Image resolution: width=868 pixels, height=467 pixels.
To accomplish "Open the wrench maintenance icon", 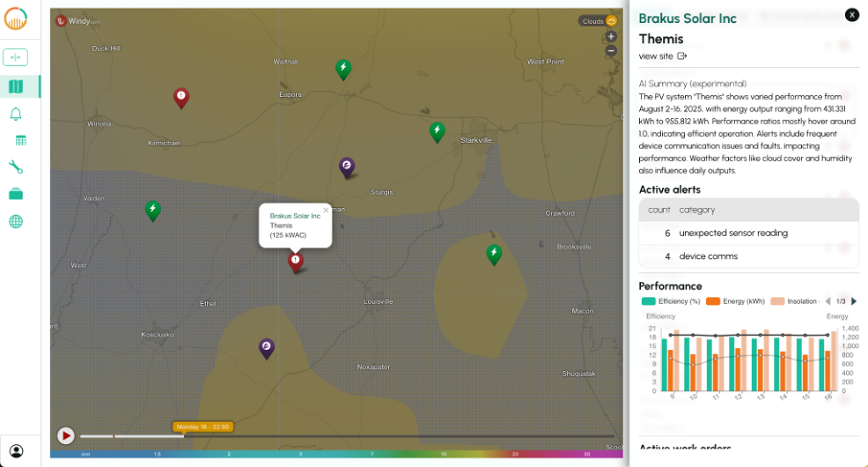I will pyautogui.click(x=16, y=167).
